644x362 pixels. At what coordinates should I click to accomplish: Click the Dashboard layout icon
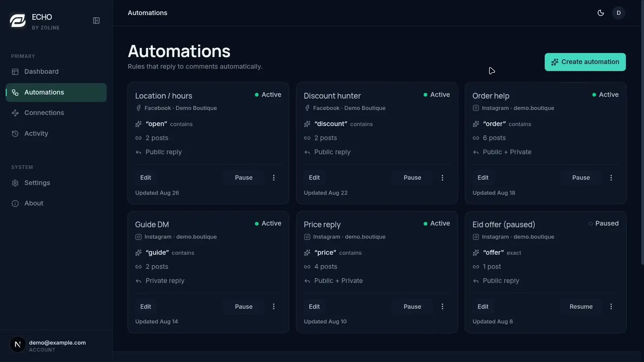pyautogui.click(x=15, y=72)
